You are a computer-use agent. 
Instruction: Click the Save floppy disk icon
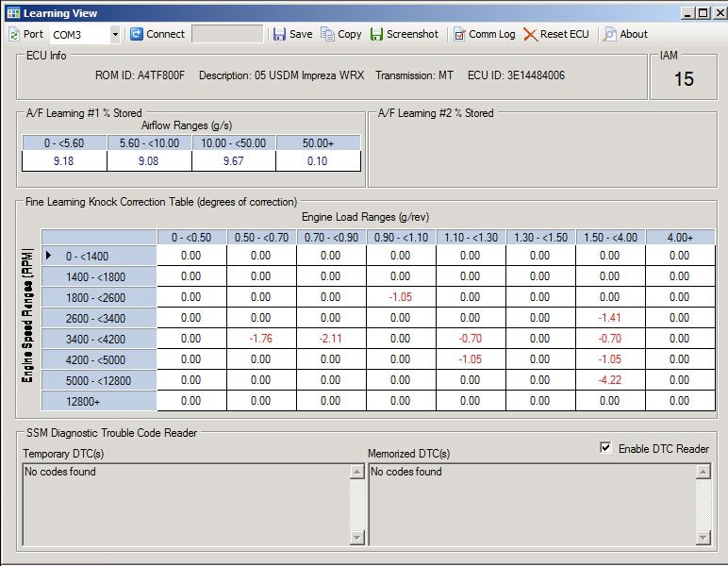tap(279, 34)
